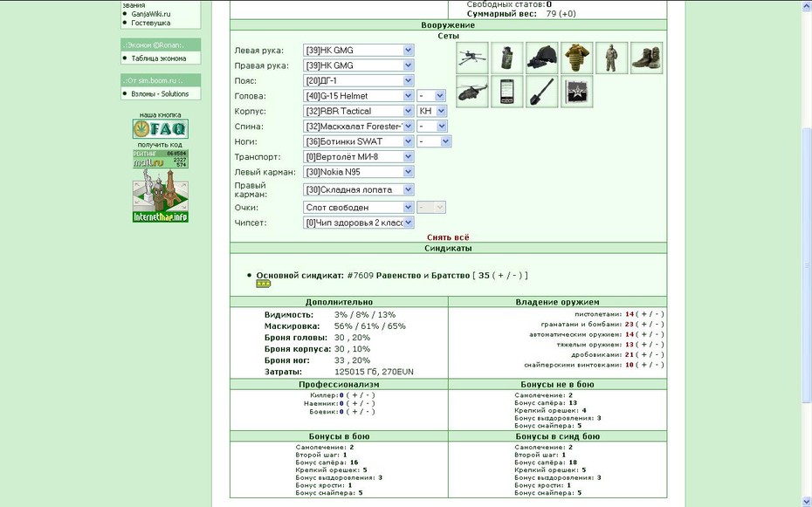Expand the Транспорт selection dropdown
The width and height of the screenshot is (812, 507).
[x=358, y=157]
